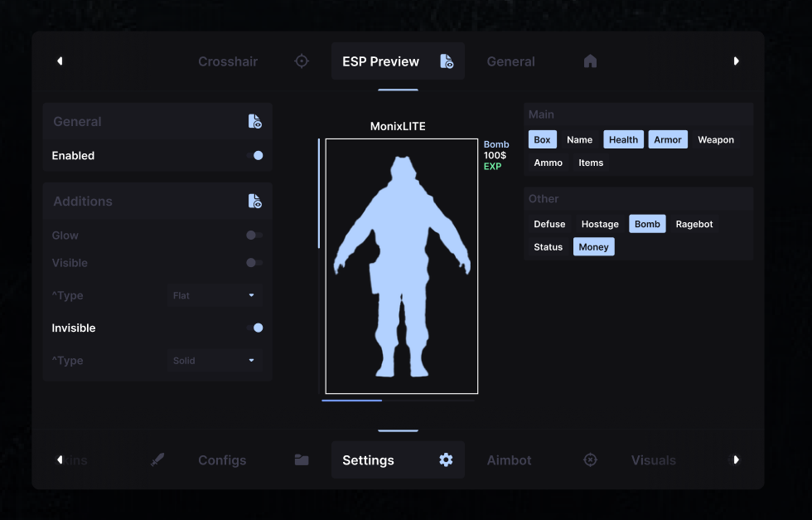Screen dimensions: 812x520
Task: Click the horizontal bar below the ESP preview
Action: pos(398,401)
